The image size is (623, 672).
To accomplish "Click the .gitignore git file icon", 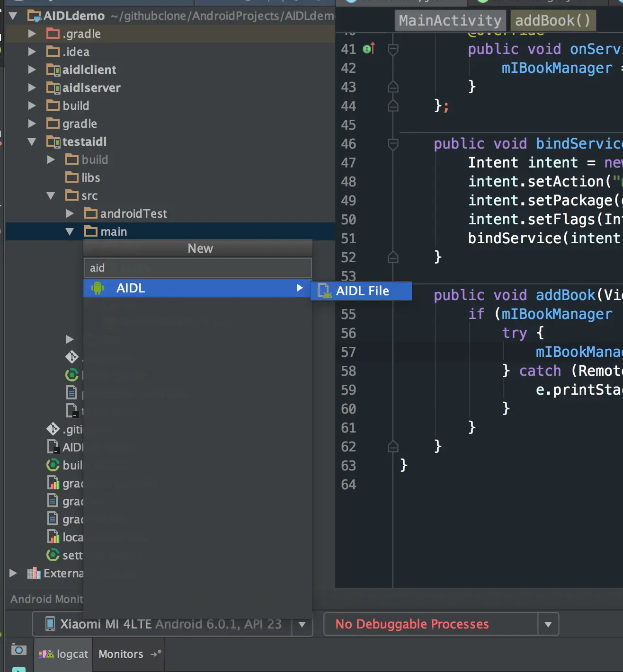I will pyautogui.click(x=53, y=429).
